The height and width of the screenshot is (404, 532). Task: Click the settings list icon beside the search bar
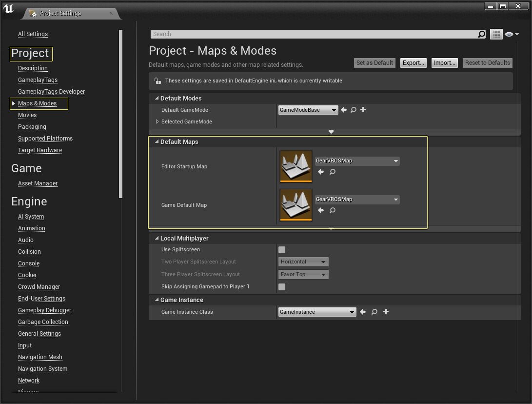[496, 34]
